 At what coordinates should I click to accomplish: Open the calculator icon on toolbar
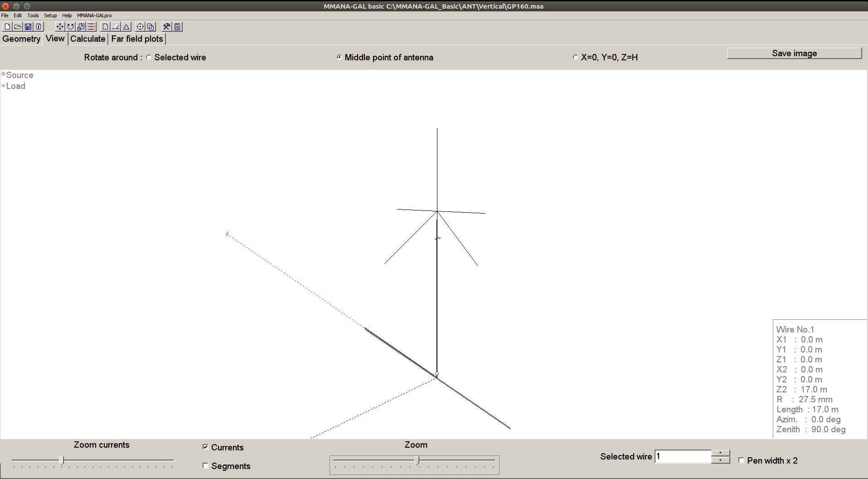tap(178, 26)
